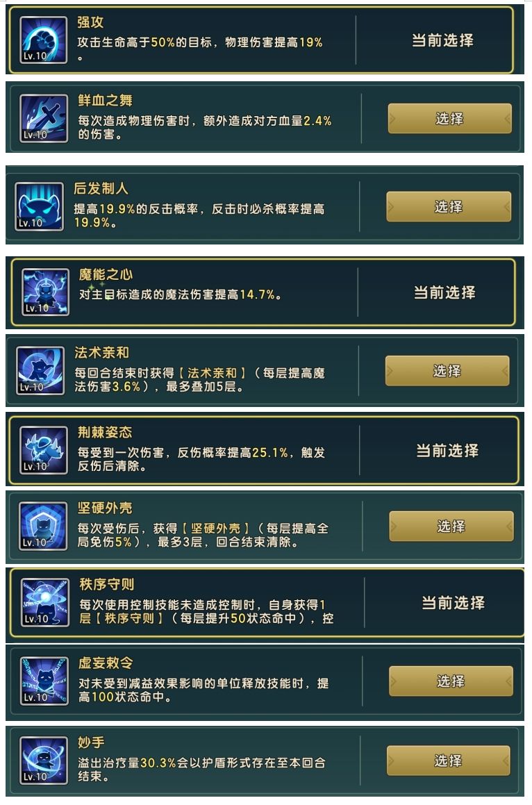Tap the 魔能之心 lightning skill icon

(45, 292)
